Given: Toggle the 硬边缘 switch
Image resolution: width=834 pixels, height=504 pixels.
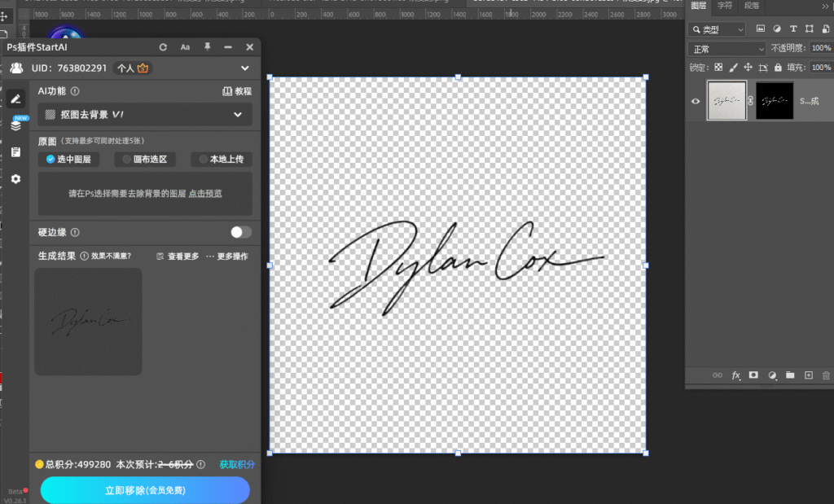Looking at the screenshot, I should point(241,232).
